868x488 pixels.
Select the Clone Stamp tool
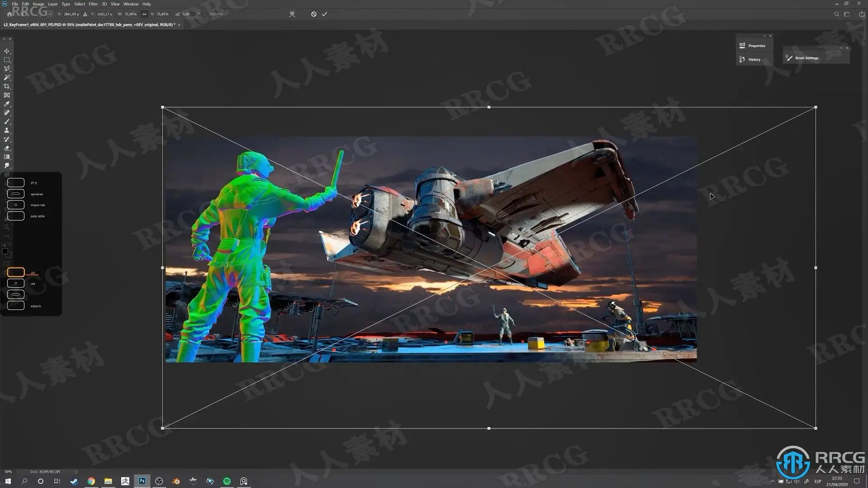click(x=7, y=131)
